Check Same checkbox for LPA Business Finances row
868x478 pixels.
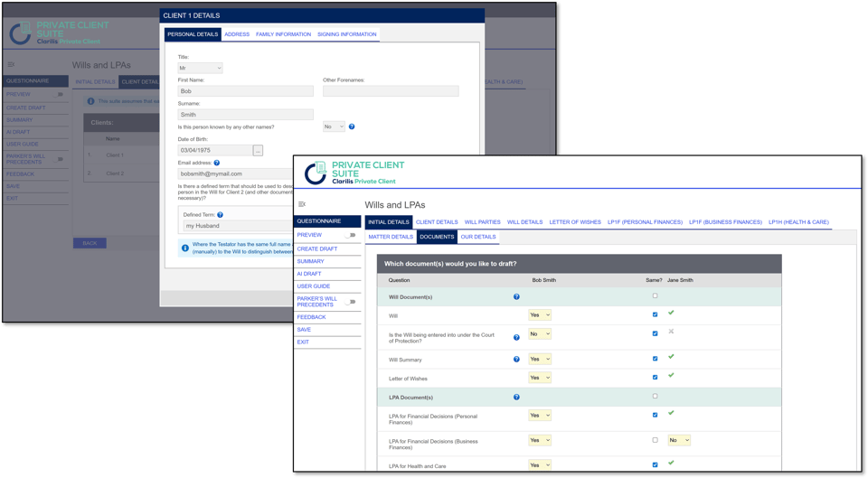click(655, 440)
